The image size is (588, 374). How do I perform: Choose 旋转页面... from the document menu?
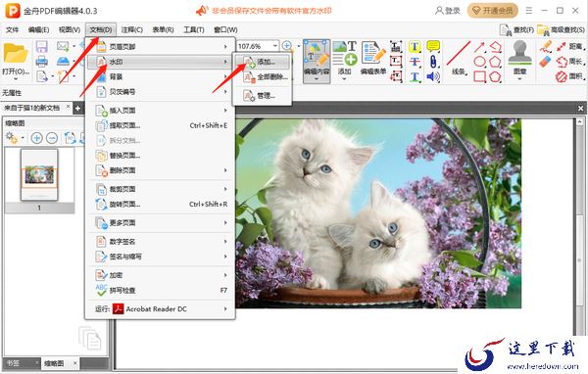pyautogui.click(x=161, y=205)
